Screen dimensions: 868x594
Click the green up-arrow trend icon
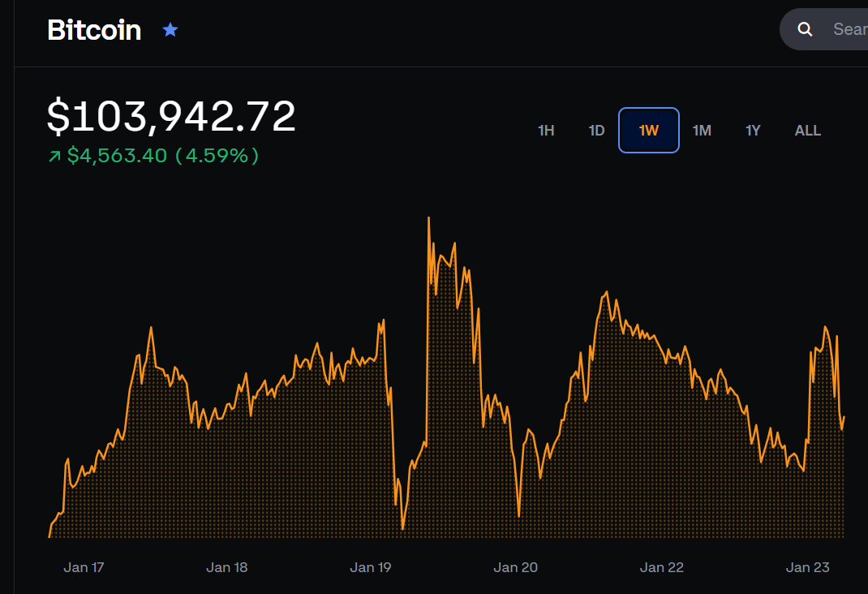54,157
